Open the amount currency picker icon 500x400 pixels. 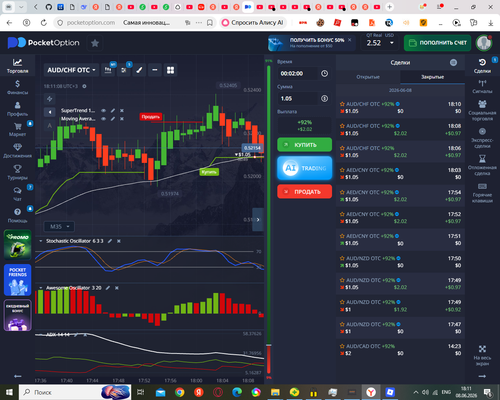(x=324, y=98)
